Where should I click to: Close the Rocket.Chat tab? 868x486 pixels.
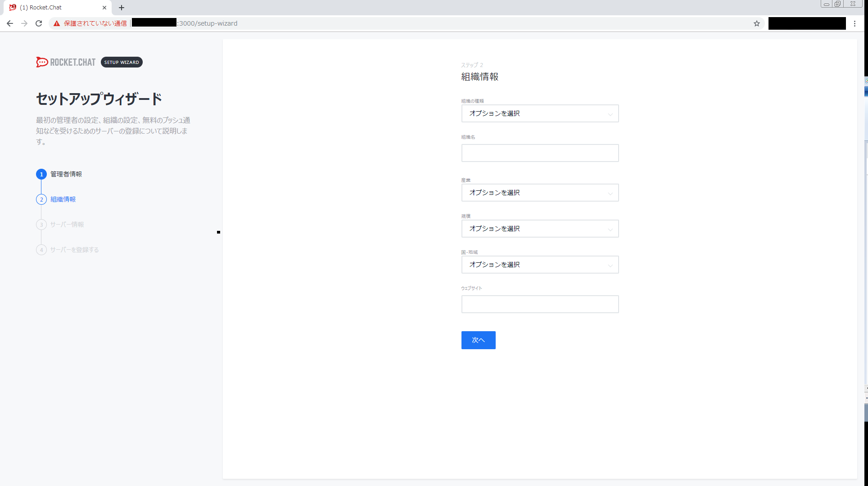(104, 8)
